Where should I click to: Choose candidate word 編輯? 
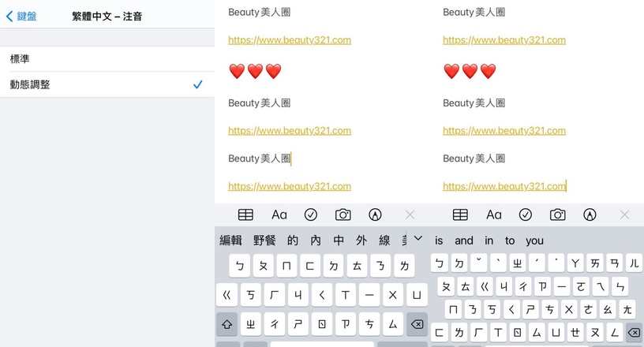pos(230,241)
